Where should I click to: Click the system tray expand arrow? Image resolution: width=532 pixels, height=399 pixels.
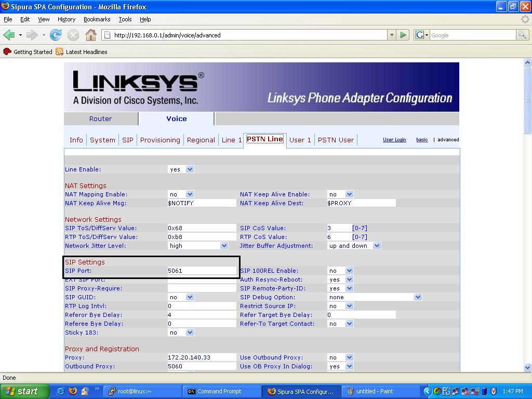tap(427, 392)
